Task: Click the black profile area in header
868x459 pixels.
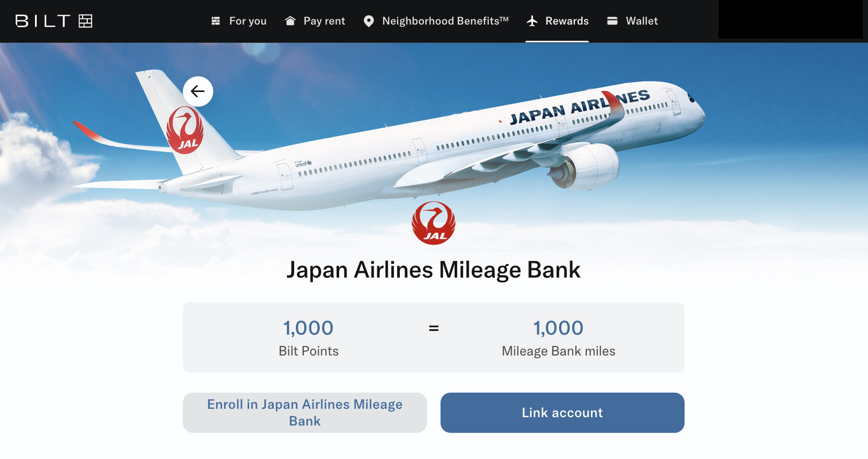Action: pyautogui.click(x=791, y=19)
